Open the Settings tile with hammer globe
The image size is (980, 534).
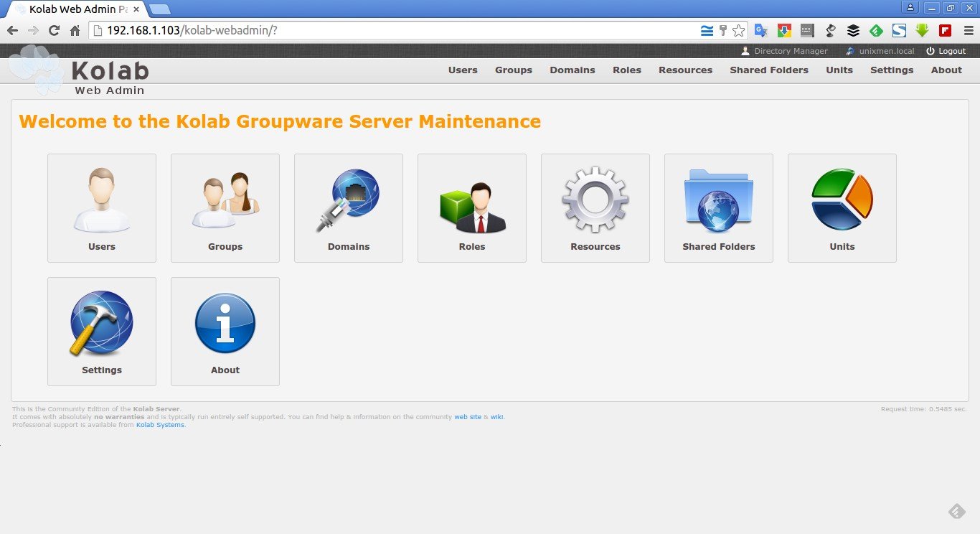(x=102, y=332)
